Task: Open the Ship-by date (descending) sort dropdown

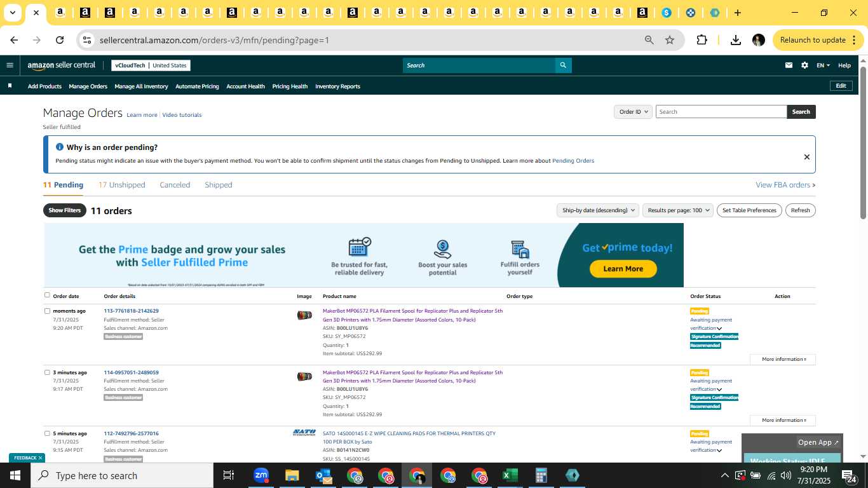Action: point(598,210)
